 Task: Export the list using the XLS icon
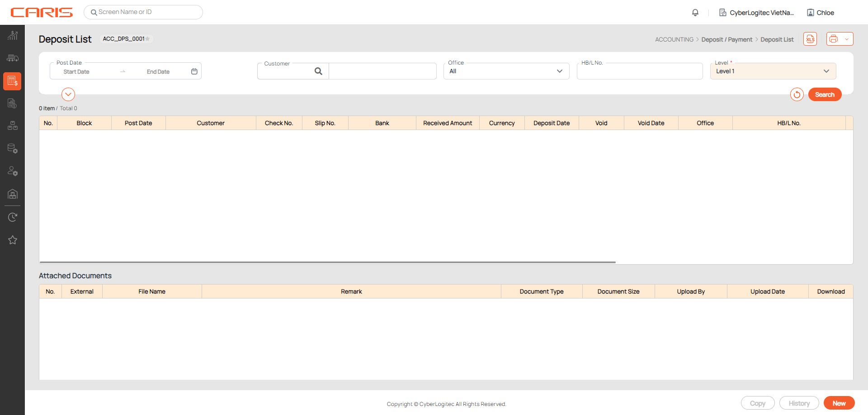pyautogui.click(x=810, y=39)
